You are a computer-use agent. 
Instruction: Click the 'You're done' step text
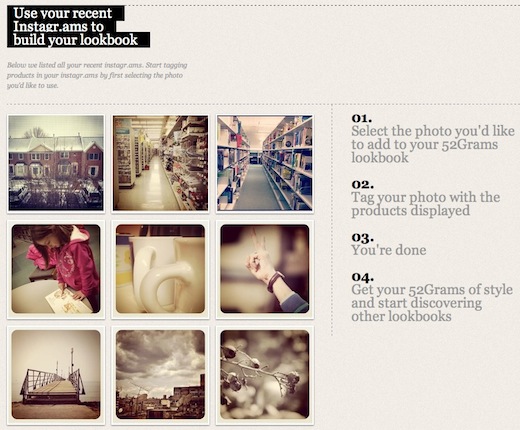389,250
